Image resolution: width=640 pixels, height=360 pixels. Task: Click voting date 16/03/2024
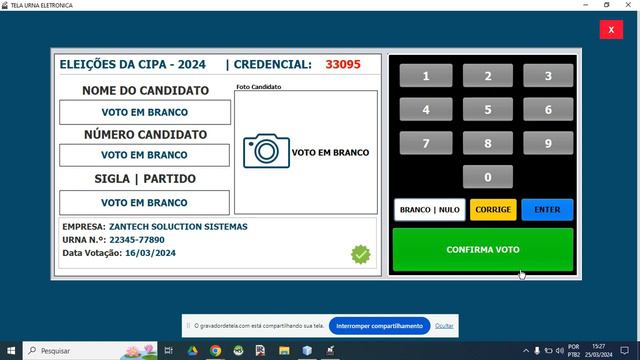coord(150,253)
